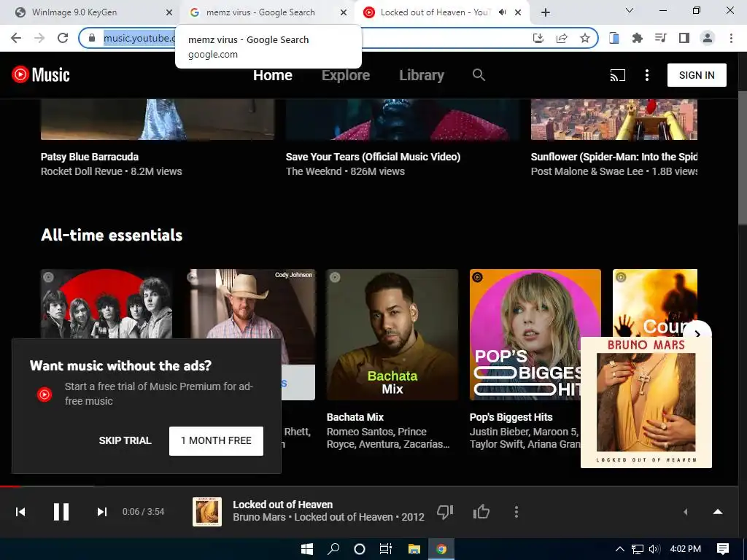Click The Weeknd artist link
This screenshot has width=747, height=560.
click(x=314, y=171)
